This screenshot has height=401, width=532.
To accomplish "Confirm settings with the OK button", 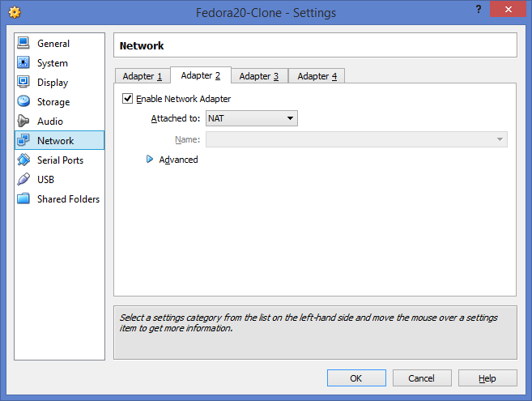I will [x=356, y=378].
